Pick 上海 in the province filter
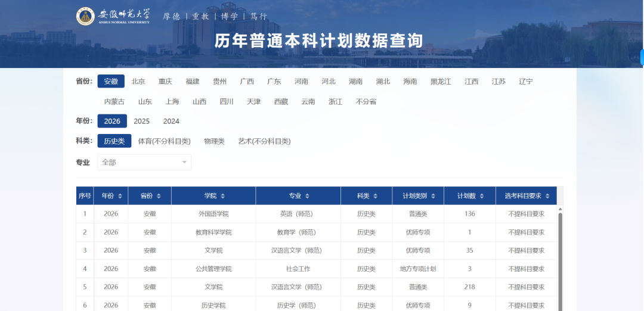Viewport: 644px width, 311px height. tap(172, 101)
